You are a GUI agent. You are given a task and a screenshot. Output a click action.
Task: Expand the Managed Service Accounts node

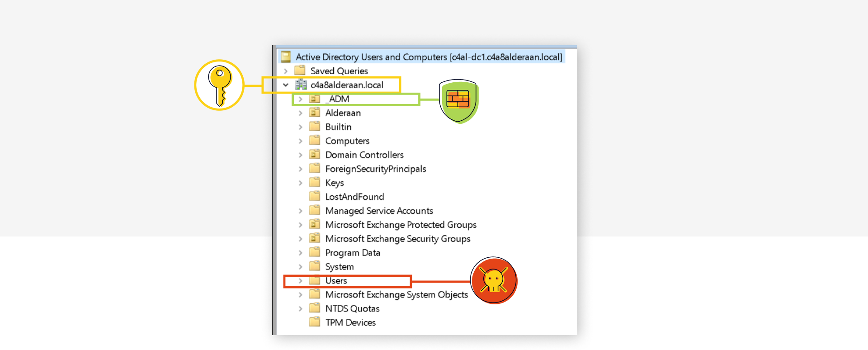pos(301,211)
